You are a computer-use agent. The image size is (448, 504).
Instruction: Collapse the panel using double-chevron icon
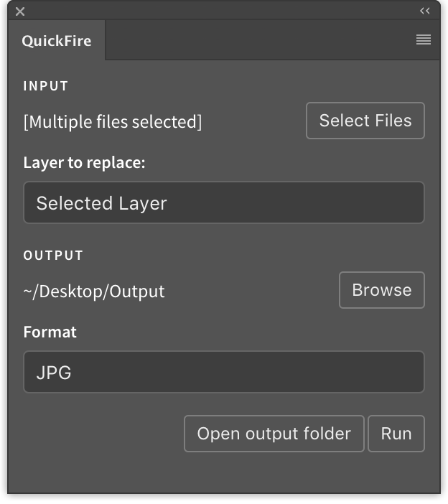pos(424,11)
